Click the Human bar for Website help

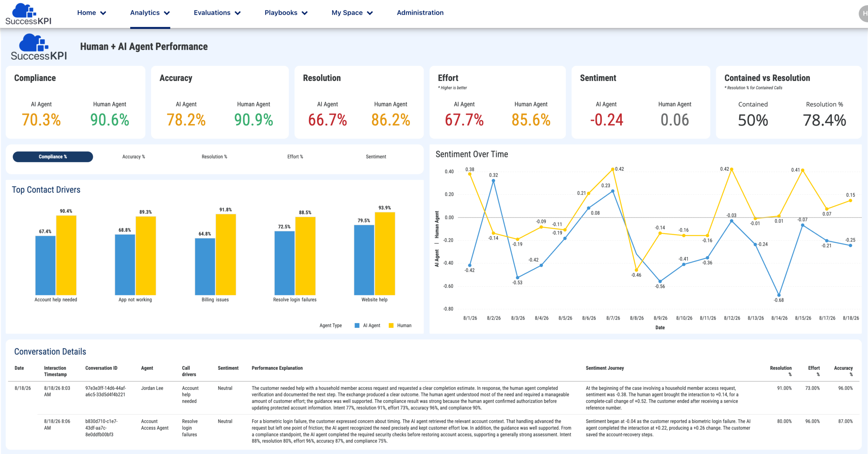pyautogui.click(x=385, y=254)
